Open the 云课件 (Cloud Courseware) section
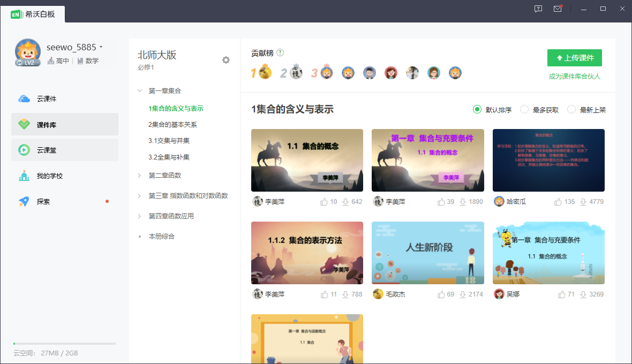632x364 pixels. pyautogui.click(x=43, y=98)
